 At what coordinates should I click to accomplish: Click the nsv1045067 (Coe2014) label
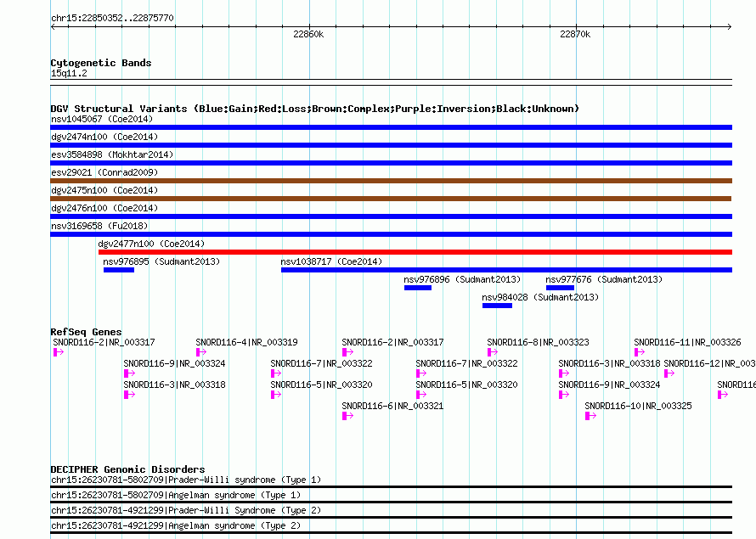102,119
